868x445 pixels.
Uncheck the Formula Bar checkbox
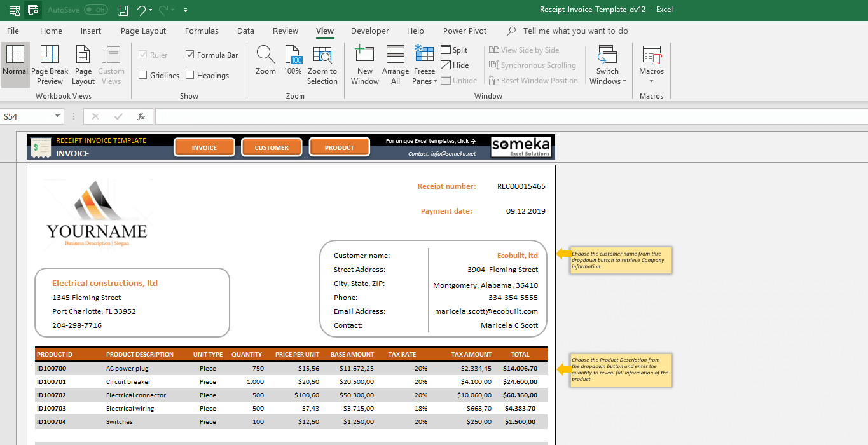pos(190,55)
